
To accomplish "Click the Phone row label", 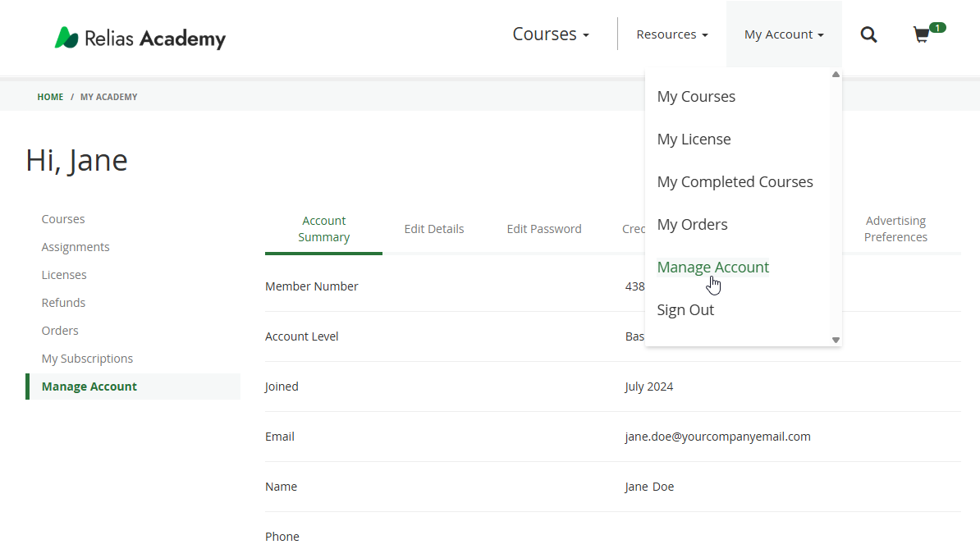I will [282, 537].
